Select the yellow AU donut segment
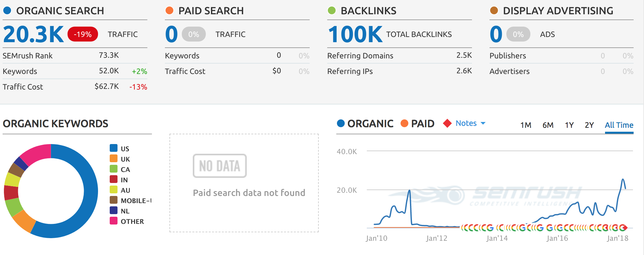This screenshot has height=255, width=644. click(12, 179)
